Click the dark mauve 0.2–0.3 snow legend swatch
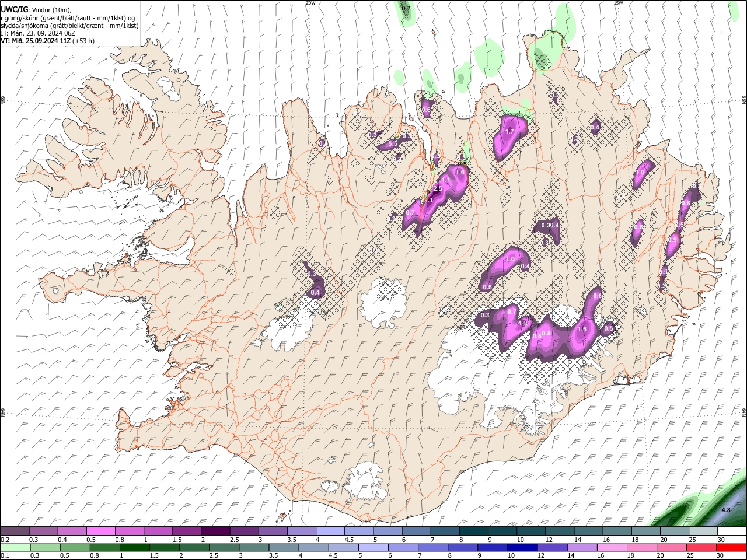 [x=15, y=531]
